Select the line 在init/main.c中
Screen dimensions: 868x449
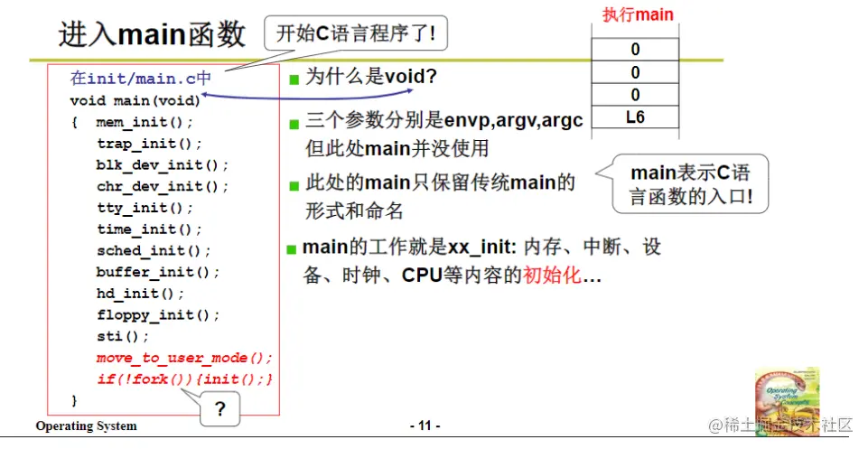click(141, 79)
